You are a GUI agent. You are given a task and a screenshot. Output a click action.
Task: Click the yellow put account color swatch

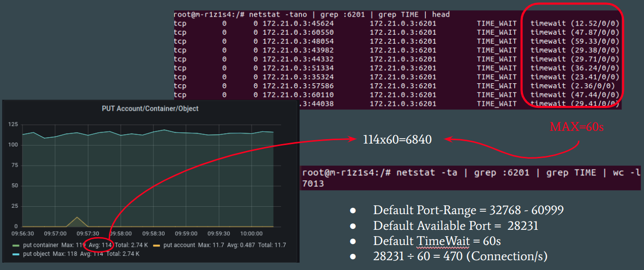point(156,245)
